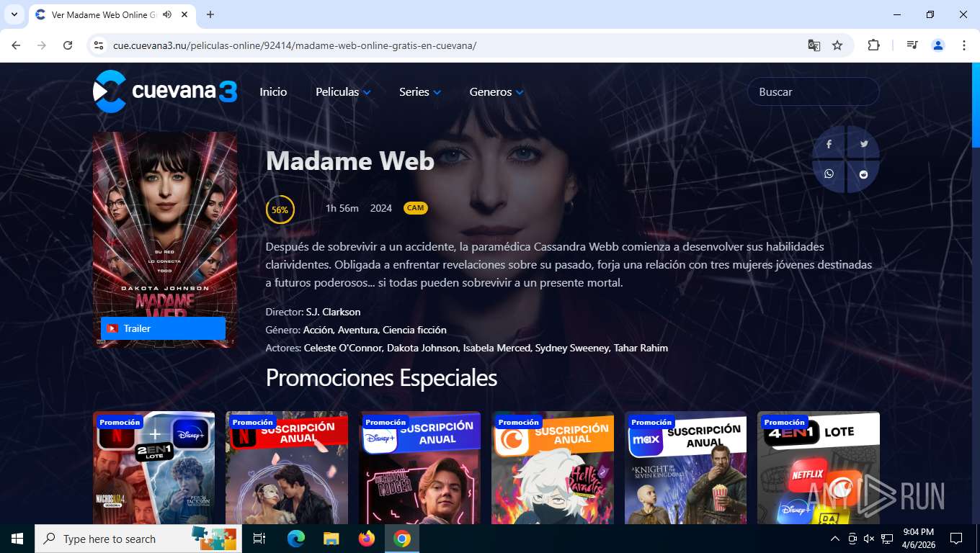This screenshot has height=553, width=980.
Task: Click the page vertical scrollbar thumb
Action: [976, 105]
